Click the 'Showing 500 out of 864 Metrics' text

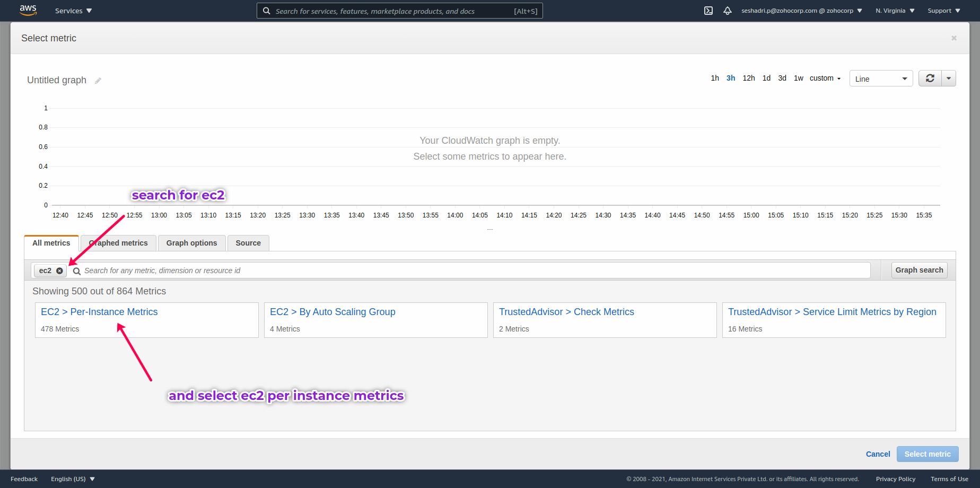(x=99, y=291)
